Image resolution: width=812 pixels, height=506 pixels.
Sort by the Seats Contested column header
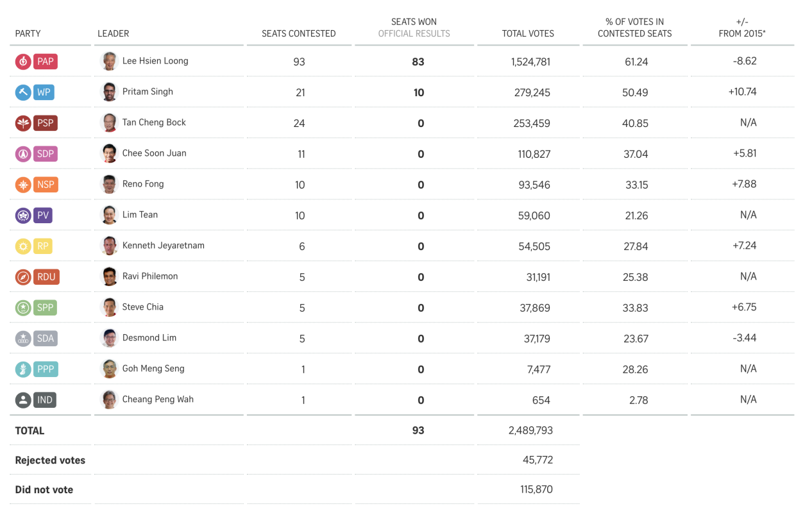[x=298, y=33]
